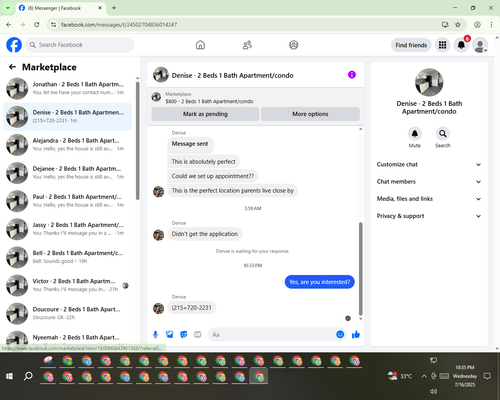Click the browser address bar URL
This screenshot has height=400, width=500.
click(119, 25)
